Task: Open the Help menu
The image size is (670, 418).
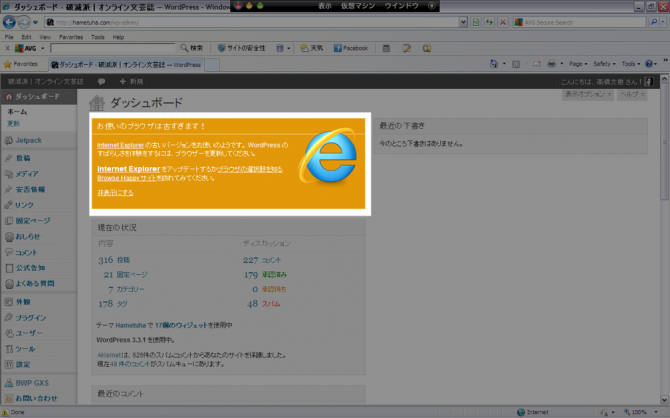Action: pos(118,37)
